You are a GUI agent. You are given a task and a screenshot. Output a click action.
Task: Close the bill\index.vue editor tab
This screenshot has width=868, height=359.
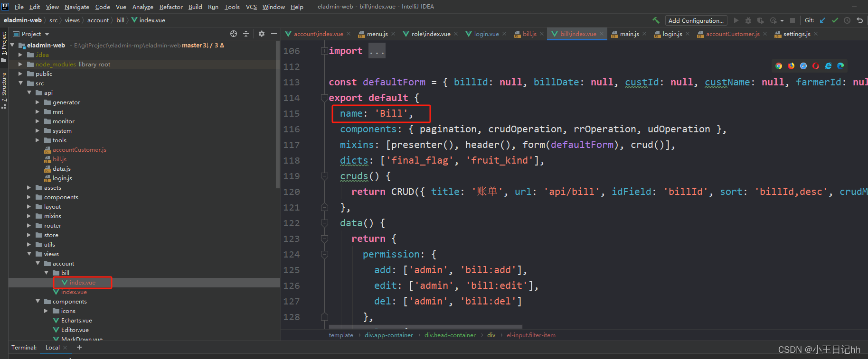[x=602, y=34]
